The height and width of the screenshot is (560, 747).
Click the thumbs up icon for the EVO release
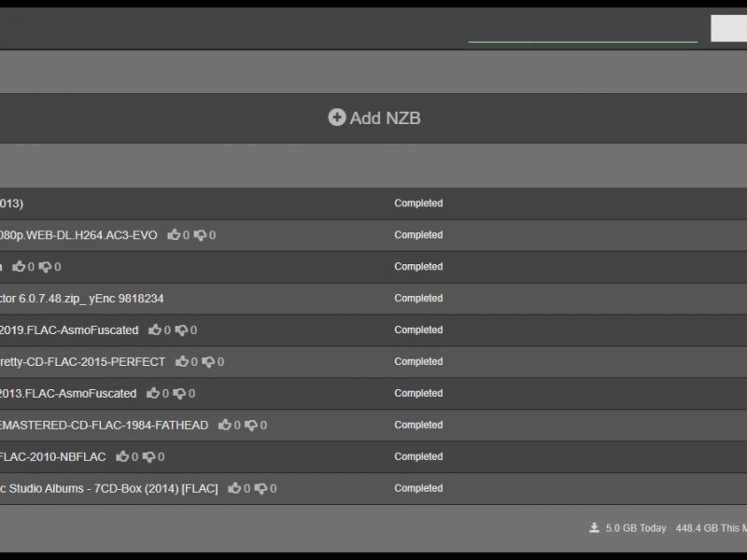[175, 235]
